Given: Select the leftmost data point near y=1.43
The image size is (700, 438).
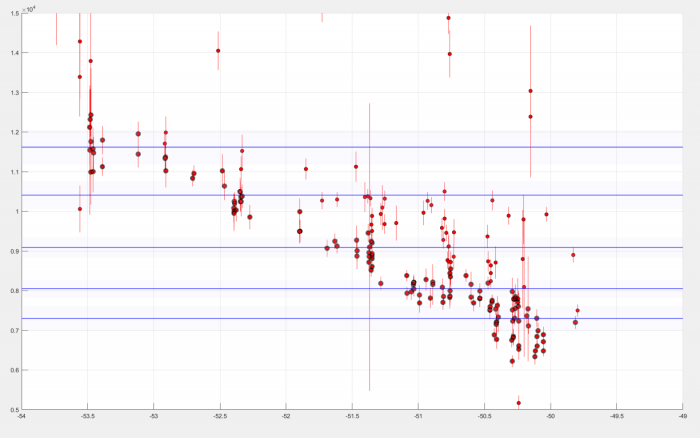Looking at the screenshot, I should coord(80,42).
